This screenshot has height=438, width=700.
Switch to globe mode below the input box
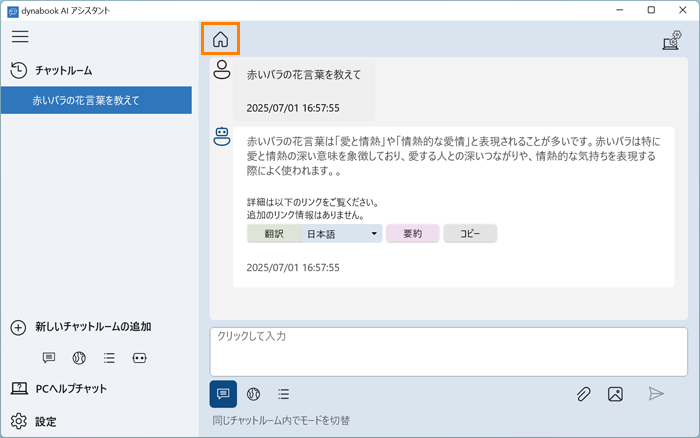click(x=254, y=394)
